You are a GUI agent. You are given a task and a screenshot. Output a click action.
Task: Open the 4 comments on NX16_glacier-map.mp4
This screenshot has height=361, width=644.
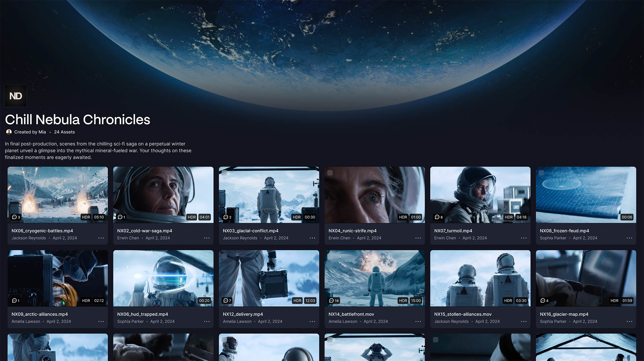pos(545,301)
